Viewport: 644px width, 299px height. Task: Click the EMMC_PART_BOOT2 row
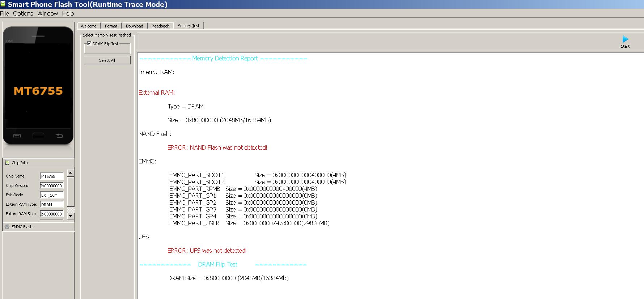258,182
